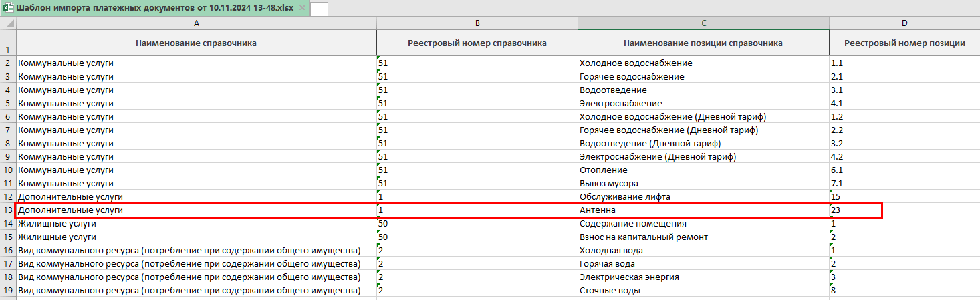Select column B header

click(477, 23)
